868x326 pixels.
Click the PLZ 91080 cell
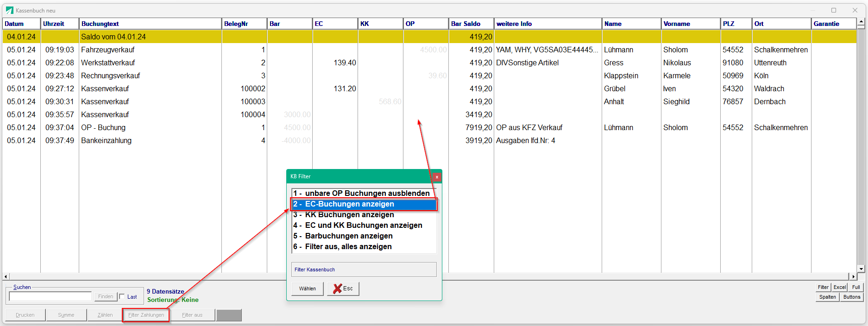tap(733, 63)
